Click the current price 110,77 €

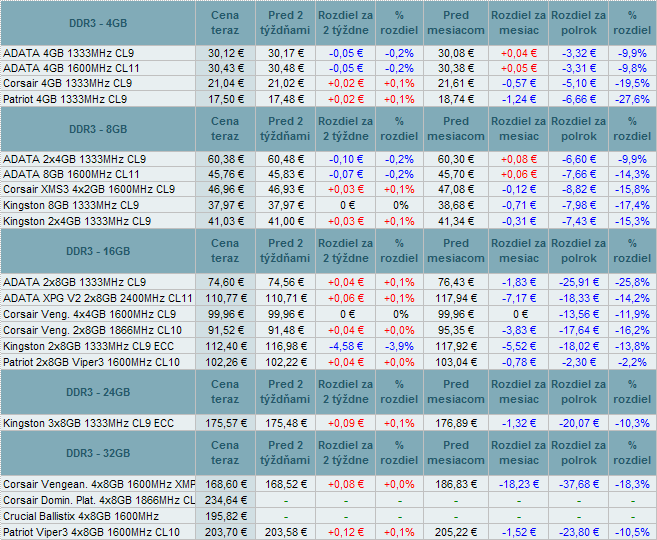coord(226,298)
